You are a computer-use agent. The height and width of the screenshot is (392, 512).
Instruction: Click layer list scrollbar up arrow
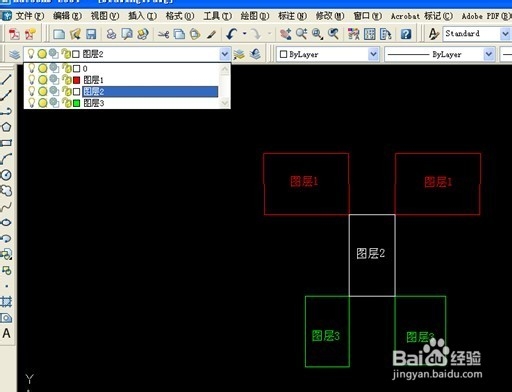click(x=225, y=69)
